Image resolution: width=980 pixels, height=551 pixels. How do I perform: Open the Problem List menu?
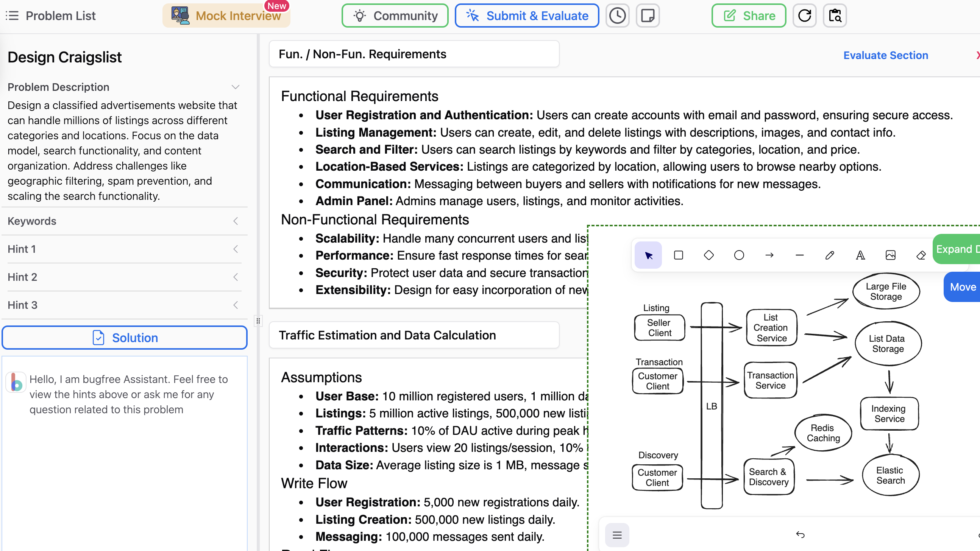click(x=51, y=16)
